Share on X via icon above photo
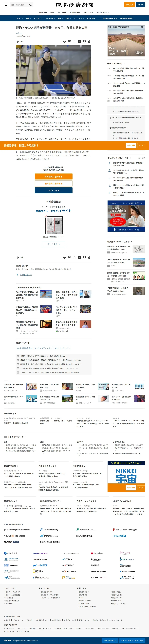The image size is (149, 644). (79, 41)
